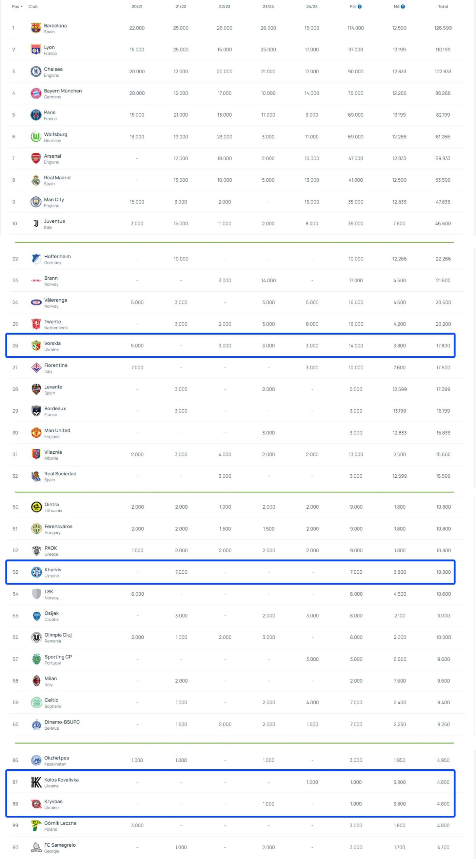Click the Lyon club crest
This screenshot has width=476, height=868.
coord(36,50)
